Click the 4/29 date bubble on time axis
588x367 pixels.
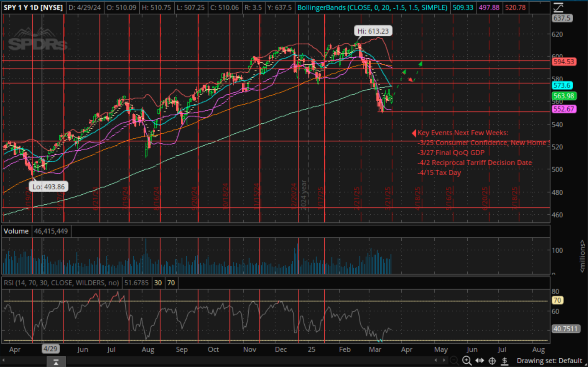coord(51,349)
